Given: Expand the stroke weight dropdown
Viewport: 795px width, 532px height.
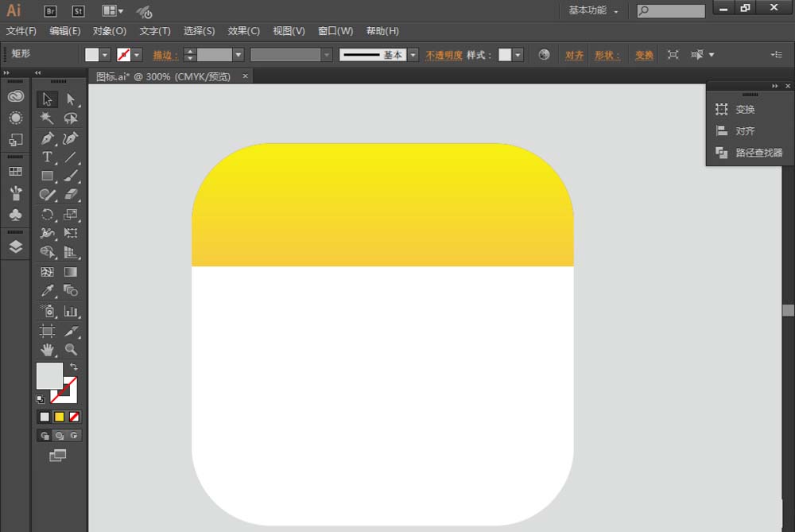Looking at the screenshot, I should [x=238, y=55].
